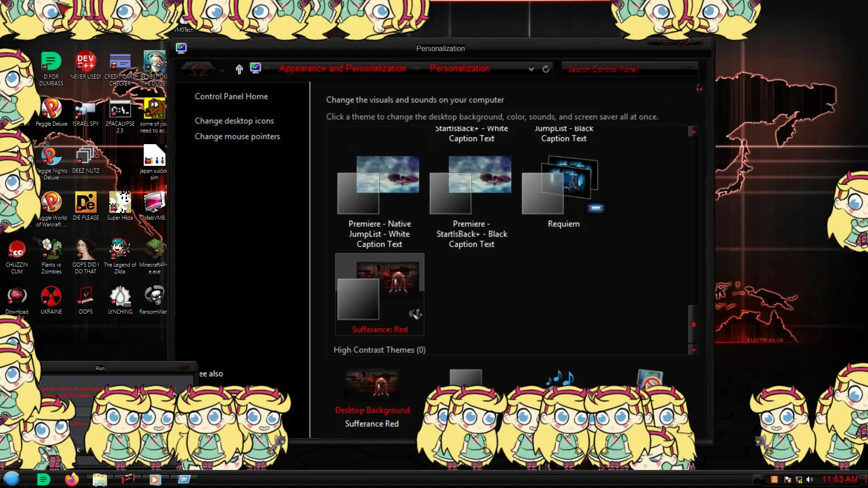Click the Appearance and Personalization breadcrumb
This screenshot has width=868, height=488.
[342, 69]
